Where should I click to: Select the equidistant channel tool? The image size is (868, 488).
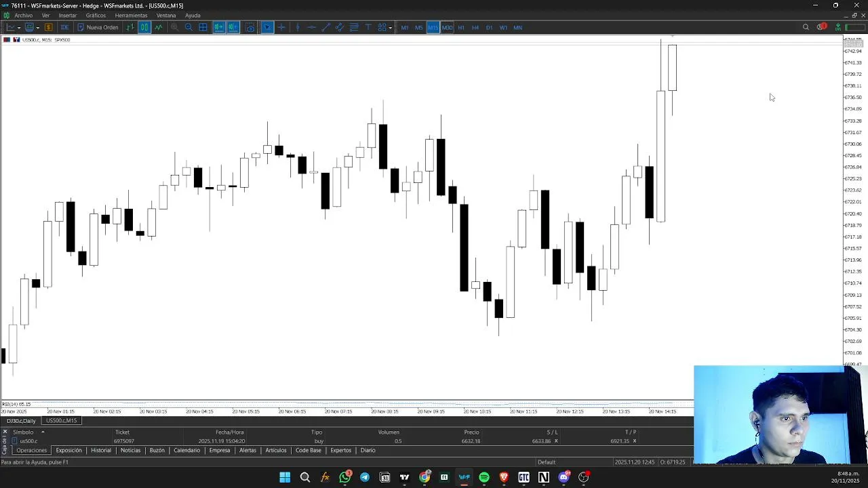[340, 27]
